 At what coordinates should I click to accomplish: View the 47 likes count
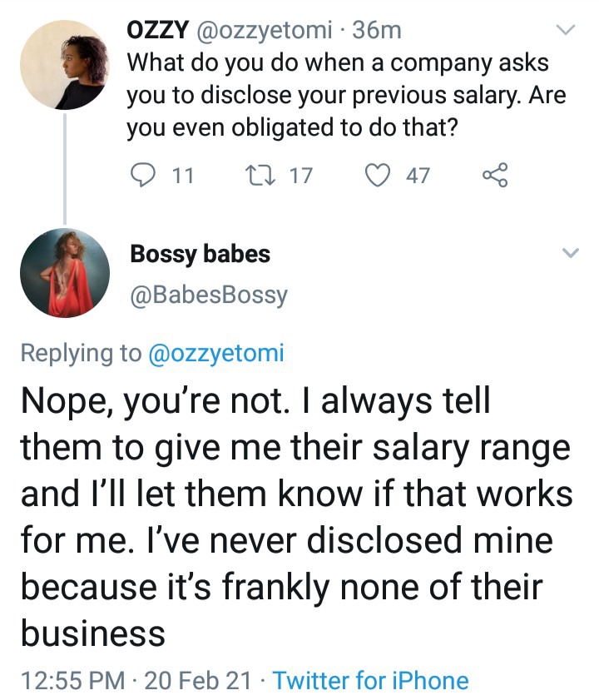[418, 176]
